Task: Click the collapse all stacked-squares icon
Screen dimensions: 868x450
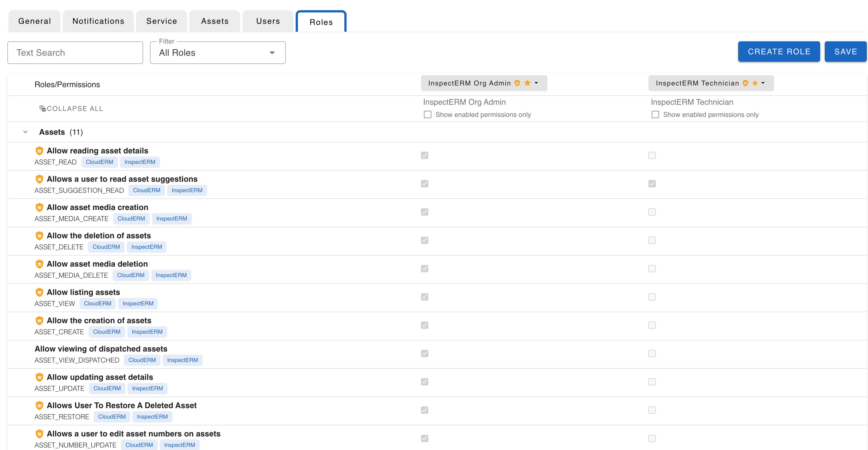Action: coord(42,109)
